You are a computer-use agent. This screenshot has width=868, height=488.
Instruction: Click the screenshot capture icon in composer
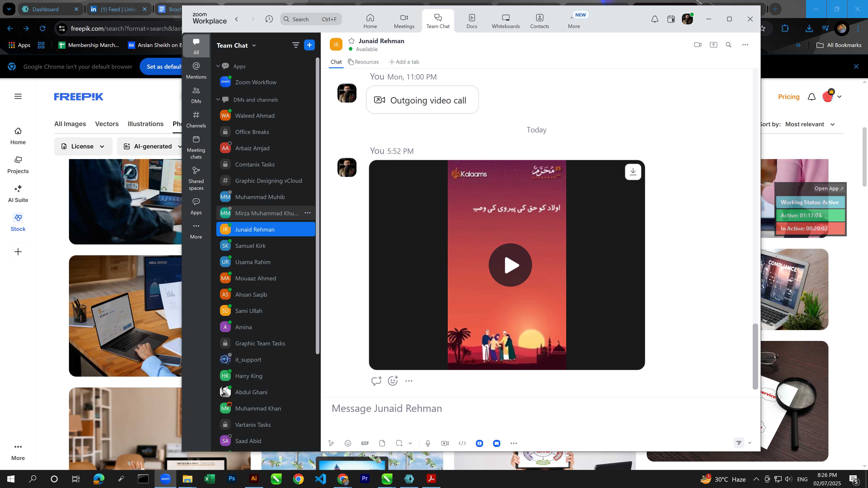pos(399,443)
